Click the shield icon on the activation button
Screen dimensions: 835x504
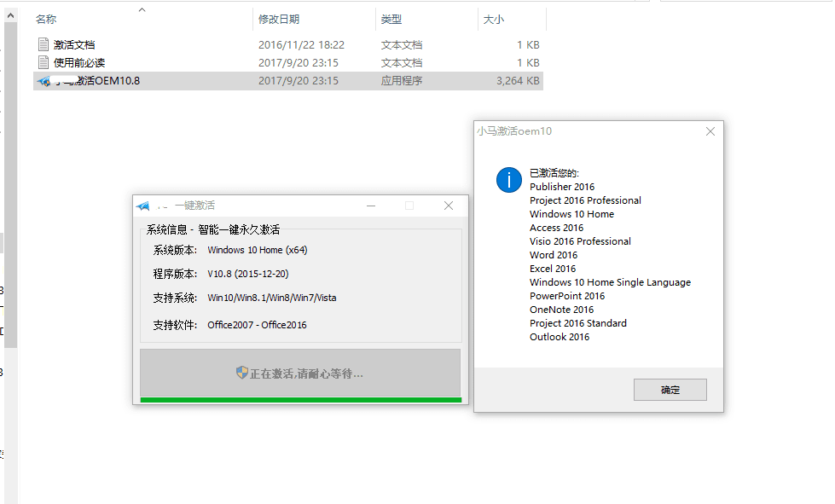point(241,373)
